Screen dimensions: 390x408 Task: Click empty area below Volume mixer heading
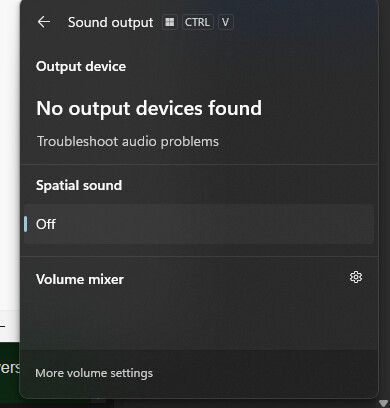pos(199,320)
